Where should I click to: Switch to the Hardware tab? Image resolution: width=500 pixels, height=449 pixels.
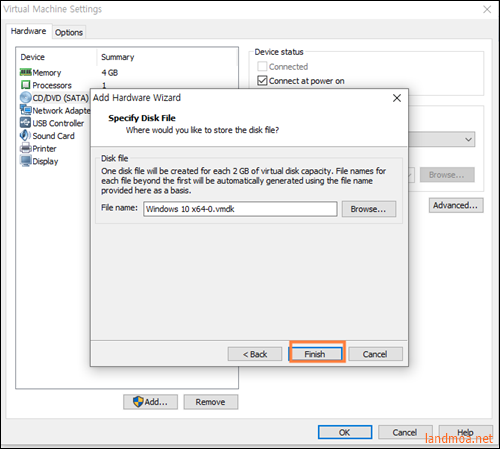(x=28, y=31)
